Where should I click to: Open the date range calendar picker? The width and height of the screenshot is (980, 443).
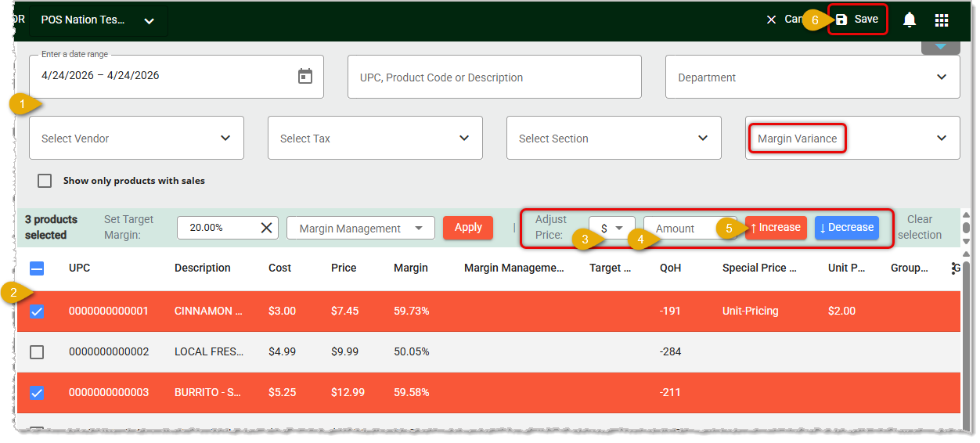305,76
